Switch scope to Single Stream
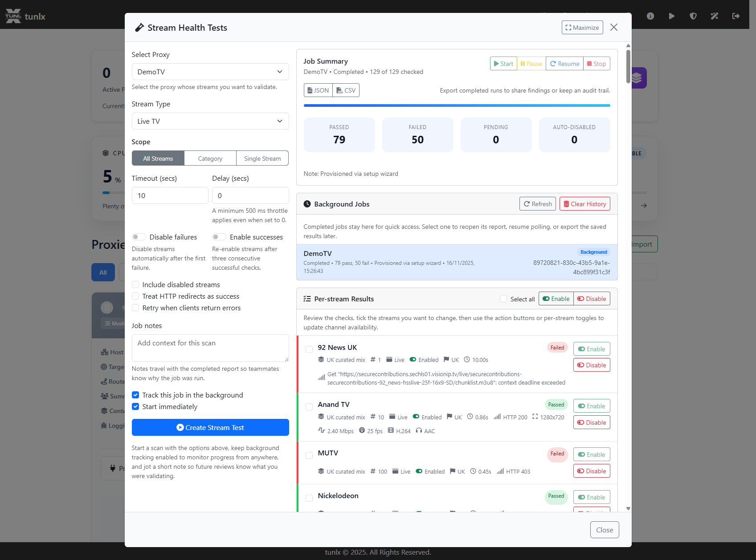The width and height of the screenshot is (756, 560). pyautogui.click(x=262, y=158)
